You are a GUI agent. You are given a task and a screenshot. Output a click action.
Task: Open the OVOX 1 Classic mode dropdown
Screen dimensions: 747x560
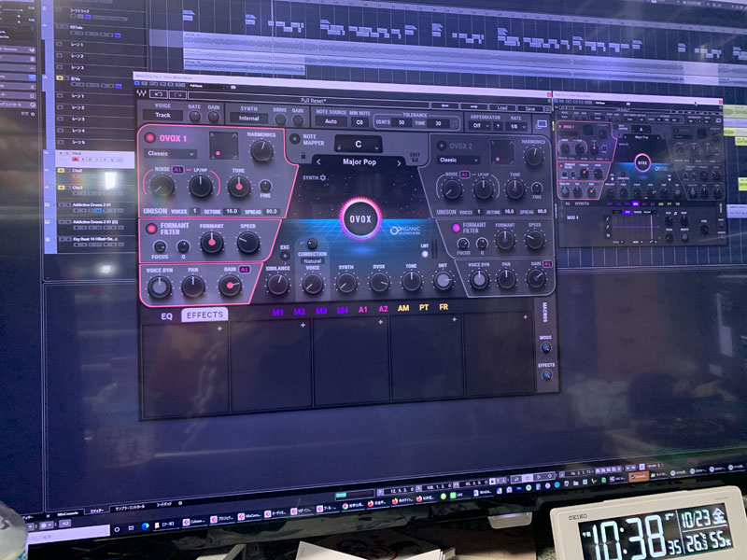pyautogui.click(x=170, y=154)
